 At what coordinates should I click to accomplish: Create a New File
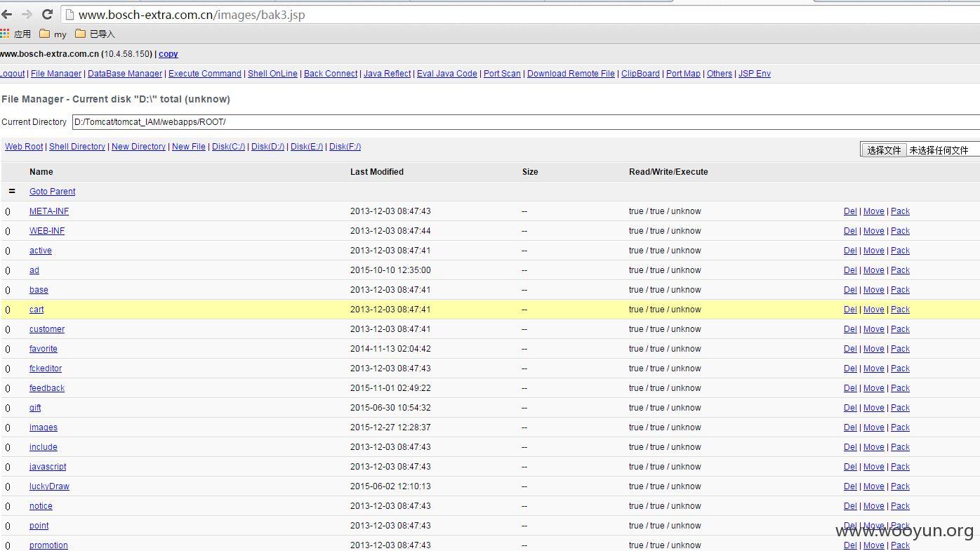pyautogui.click(x=189, y=147)
